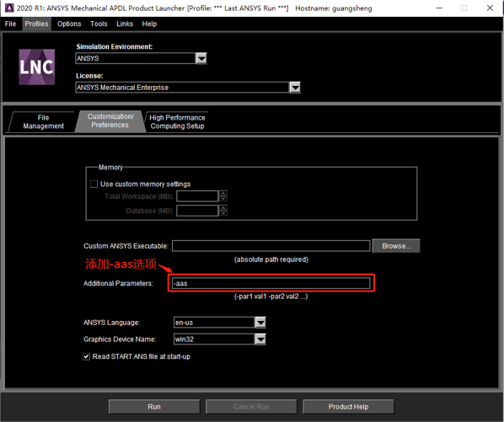Image resolution: width=504 pixels, height=422 pixels.
Task: Open the File menu
Action: point(10,24)
